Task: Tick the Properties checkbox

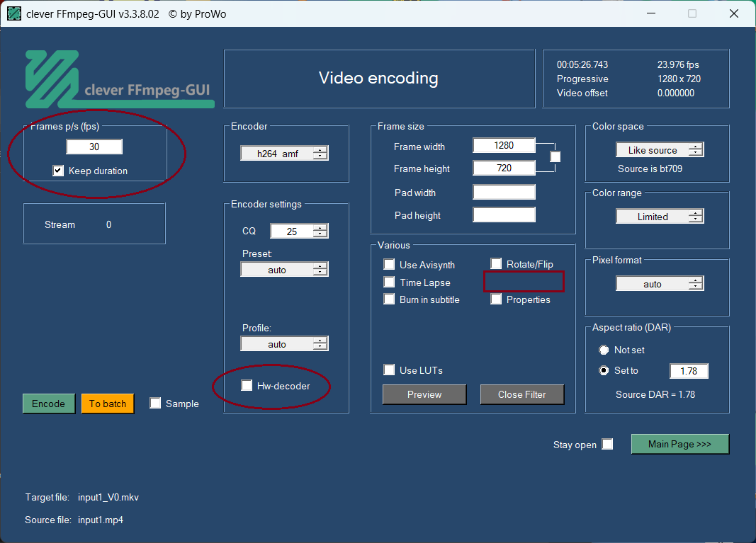Action: pyautogui.click(x=496, y=299)
